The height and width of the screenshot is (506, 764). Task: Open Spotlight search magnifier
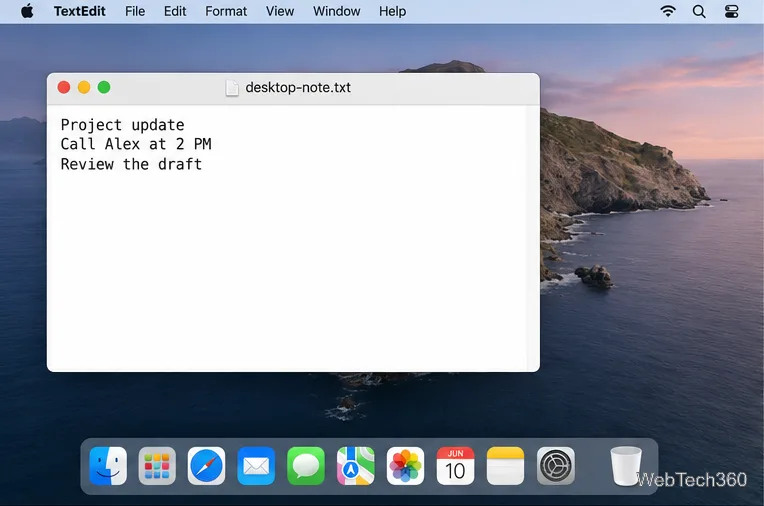pos(699,11)
